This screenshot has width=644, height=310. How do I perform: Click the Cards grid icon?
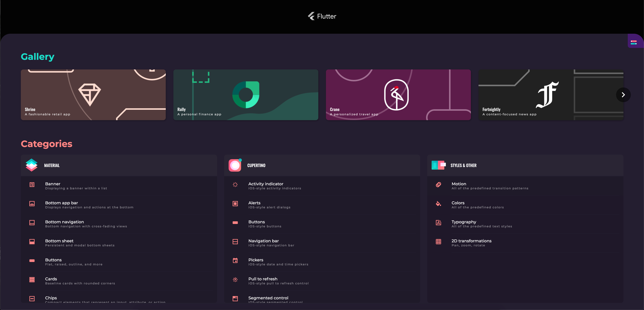pyautogui.click(x=32, y=280)
